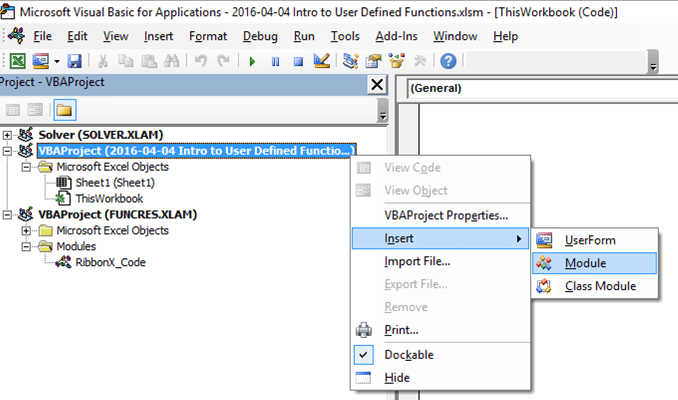
Task: Click View Object icon in Project pane
Action: tap(35, 110)
